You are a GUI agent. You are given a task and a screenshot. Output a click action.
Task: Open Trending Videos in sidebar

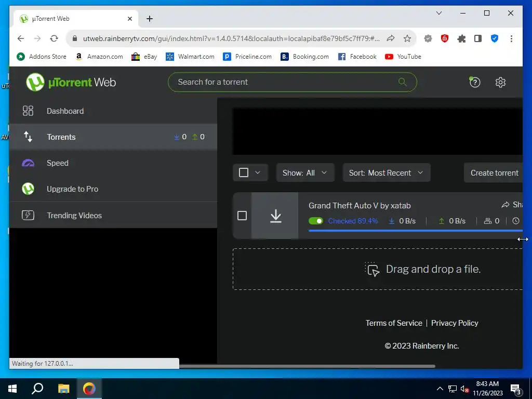click(113, 215)
